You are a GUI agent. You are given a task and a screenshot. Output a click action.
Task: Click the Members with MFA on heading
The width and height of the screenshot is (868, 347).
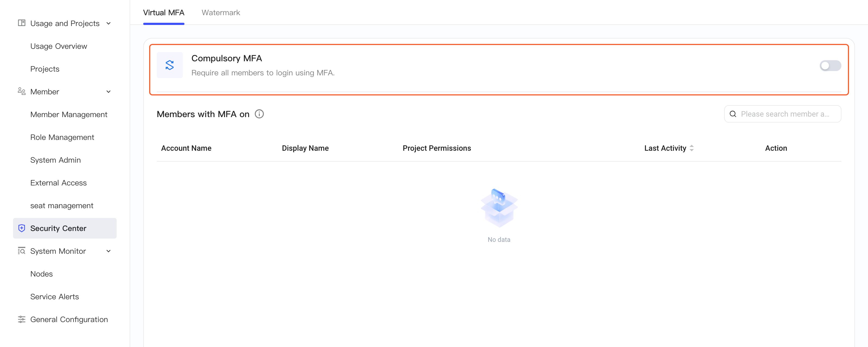(x=203, y=114)
